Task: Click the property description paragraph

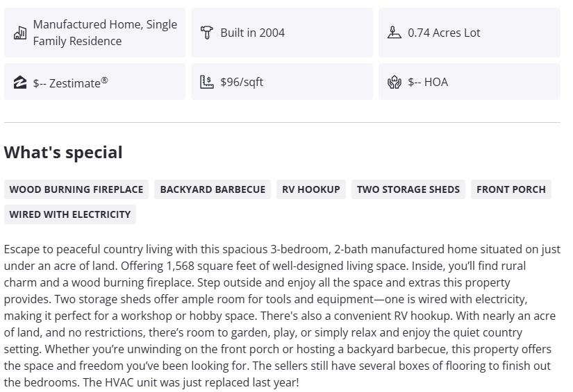Action: 282,316
